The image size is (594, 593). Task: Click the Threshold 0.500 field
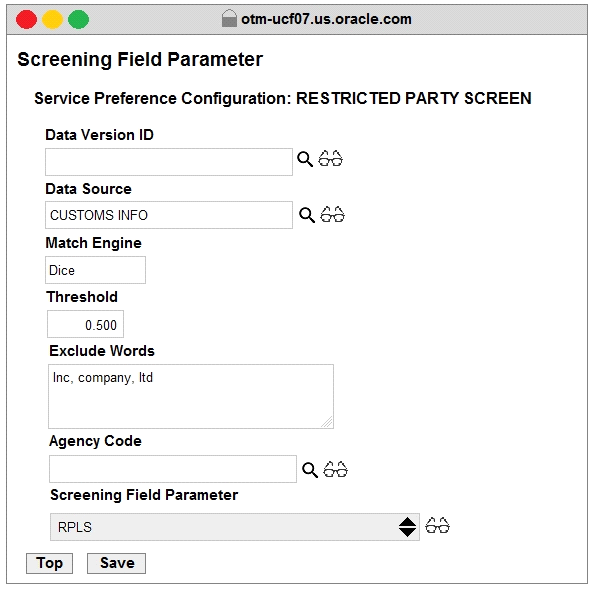(x=85, y=324)
